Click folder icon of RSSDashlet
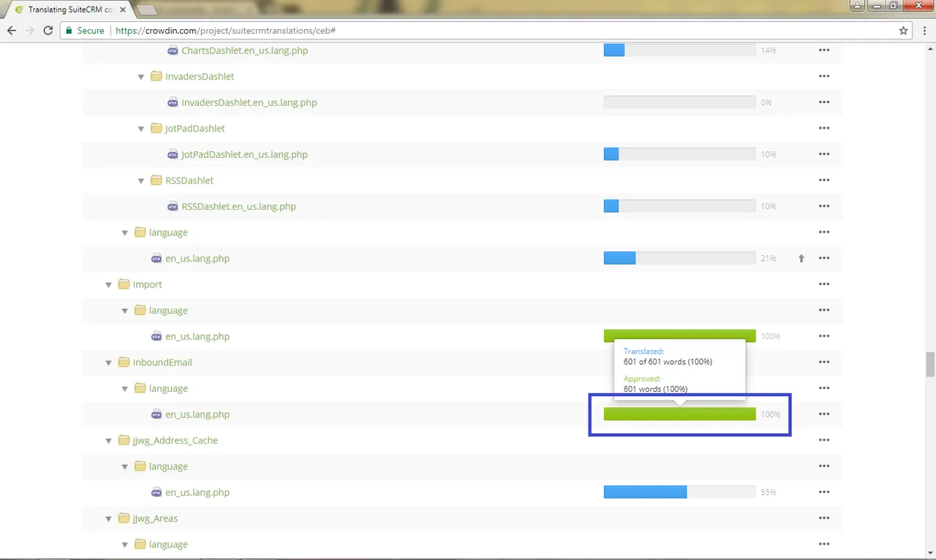This screenshot has height=560, width=936. pyautogui.click(x=156, y=180)
